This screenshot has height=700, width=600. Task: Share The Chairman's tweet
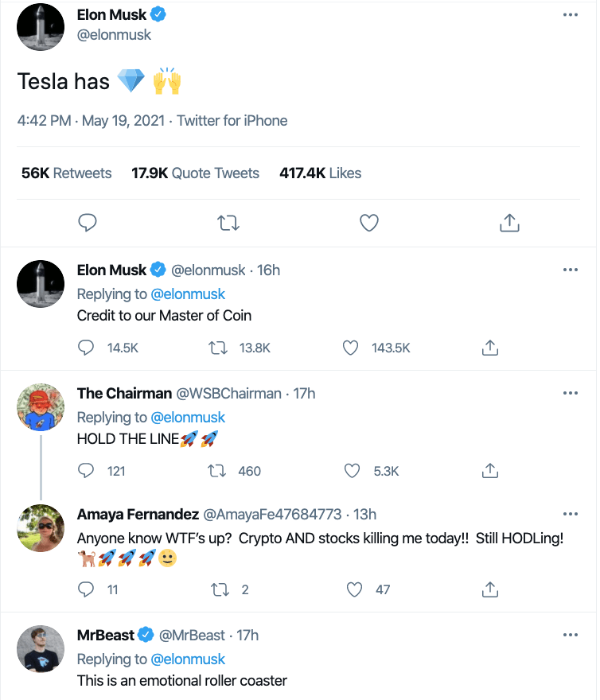[x=491, y=471]
